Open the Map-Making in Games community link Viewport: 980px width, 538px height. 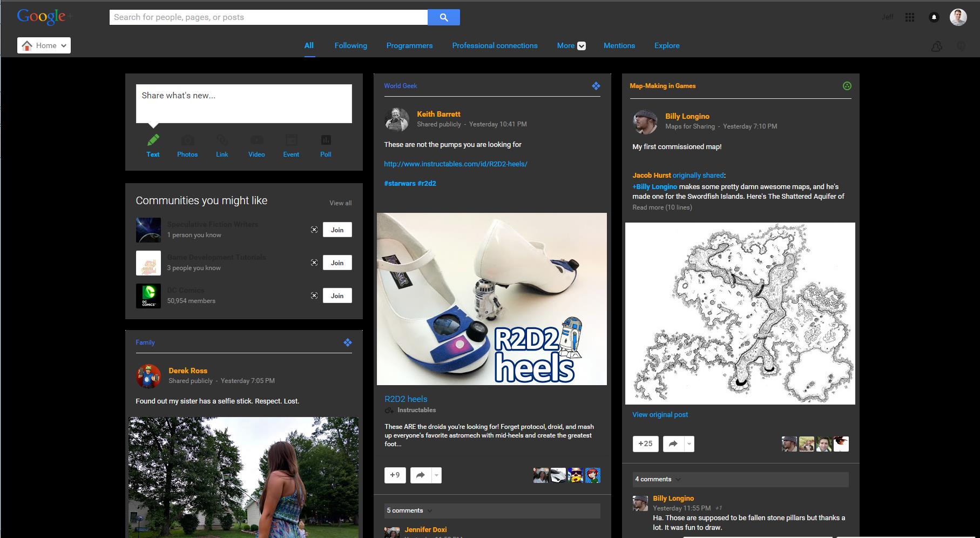pos(663,86)
